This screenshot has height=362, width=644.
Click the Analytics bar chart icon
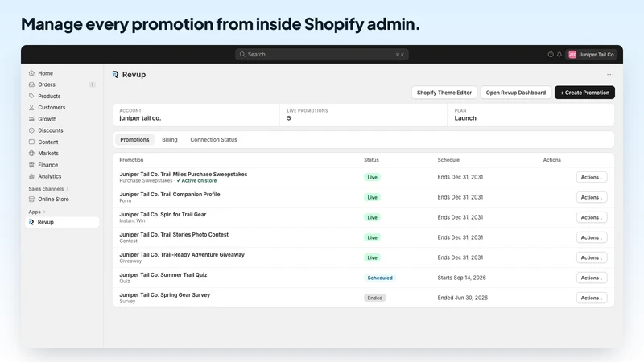[x=31, y=176]
